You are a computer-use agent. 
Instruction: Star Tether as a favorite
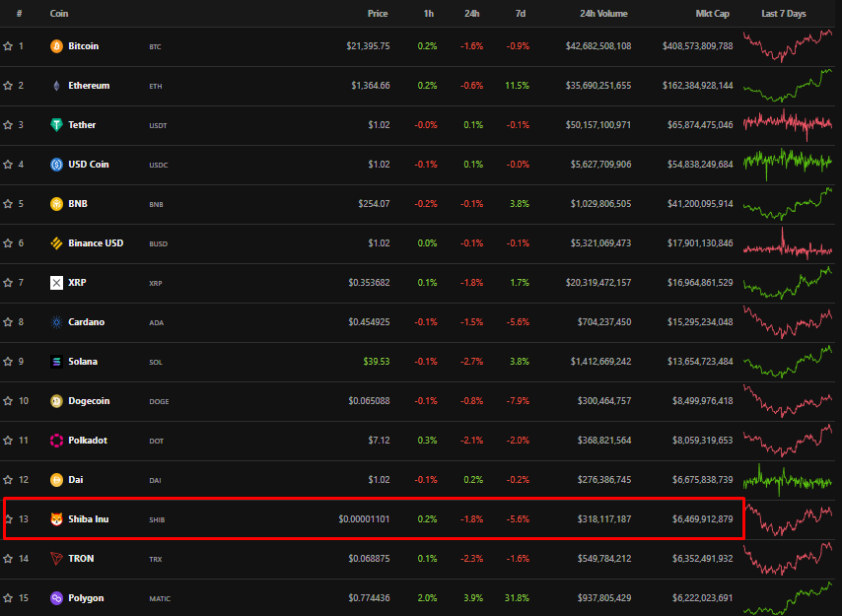point(8,125)
